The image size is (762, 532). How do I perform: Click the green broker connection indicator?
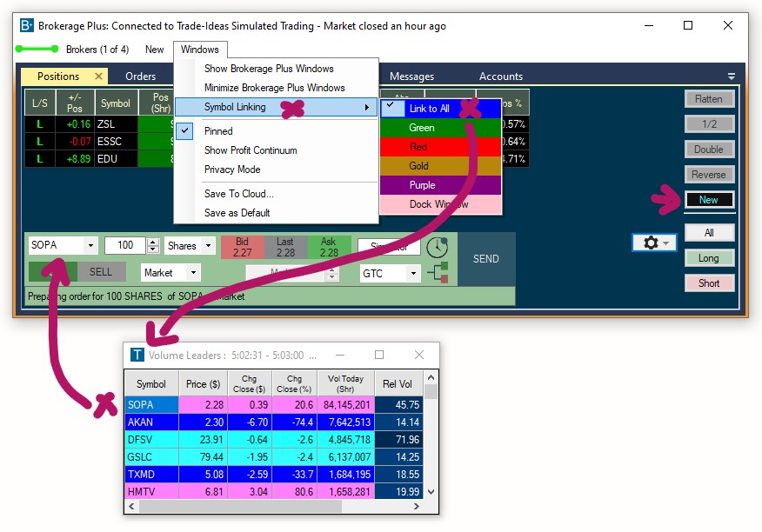point(37,50)
